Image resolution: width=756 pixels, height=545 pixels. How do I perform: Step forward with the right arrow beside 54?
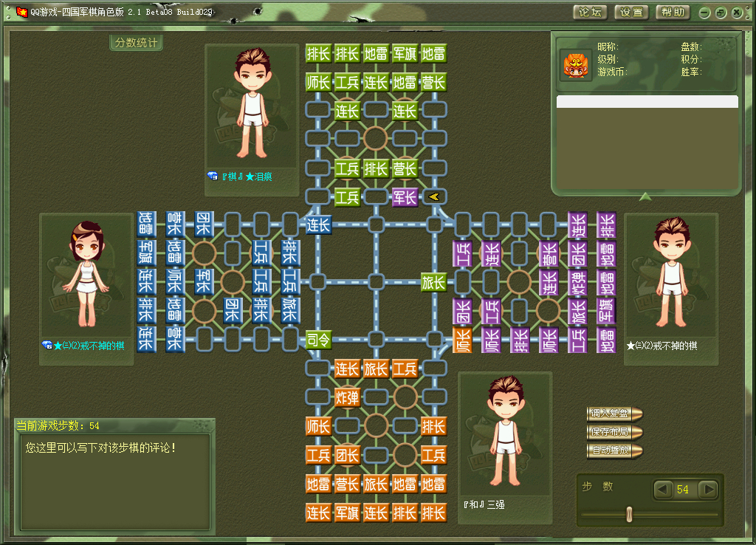tap(708, 490)
